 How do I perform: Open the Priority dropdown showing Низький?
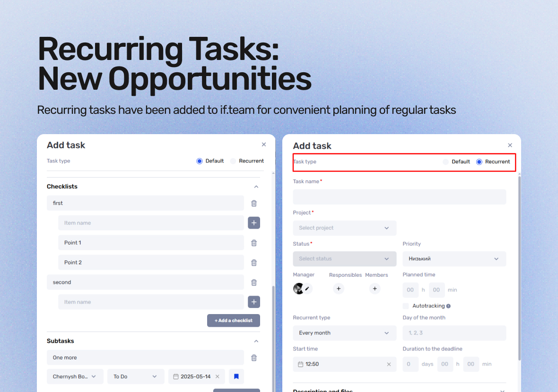tap(454, 259)
